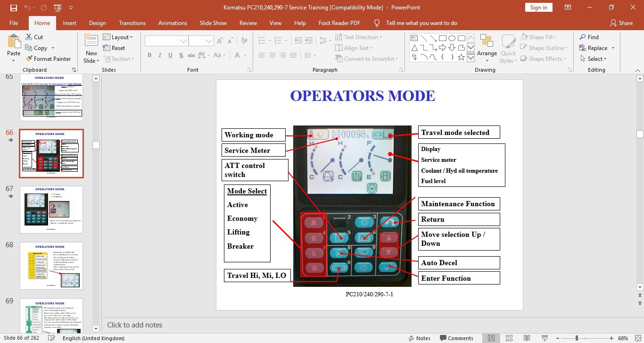Toggle right text alignment
644x343 pixels.
point(283,55)
